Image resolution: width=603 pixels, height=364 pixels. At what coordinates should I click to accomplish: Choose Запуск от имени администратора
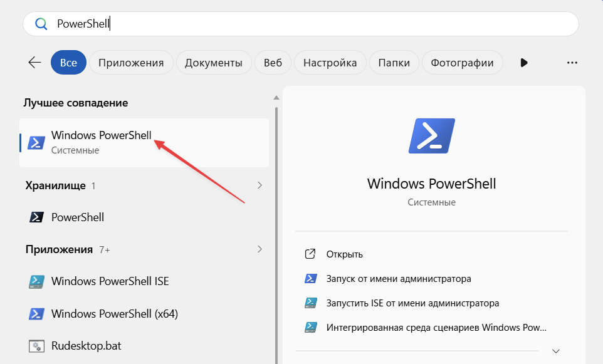point(399,279)
